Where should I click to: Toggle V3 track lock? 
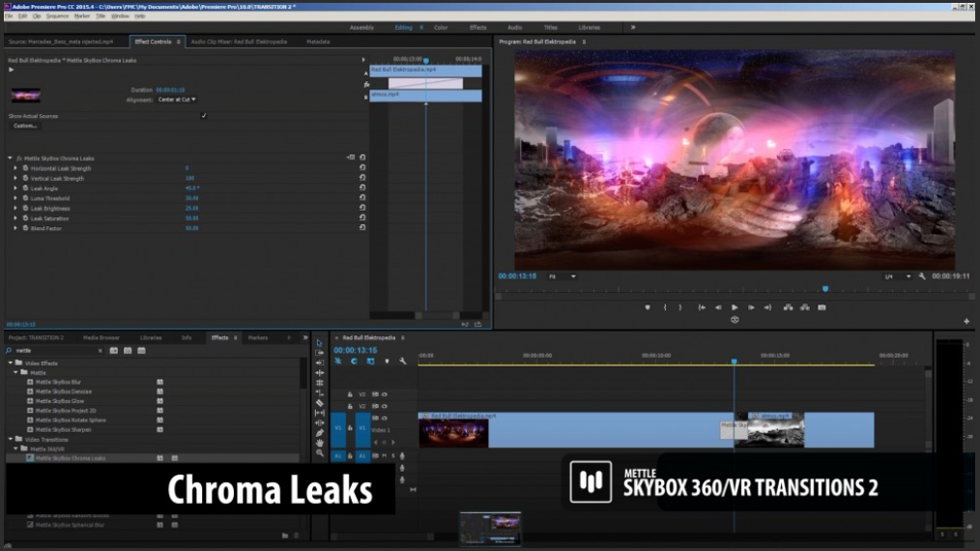point(350,394)
